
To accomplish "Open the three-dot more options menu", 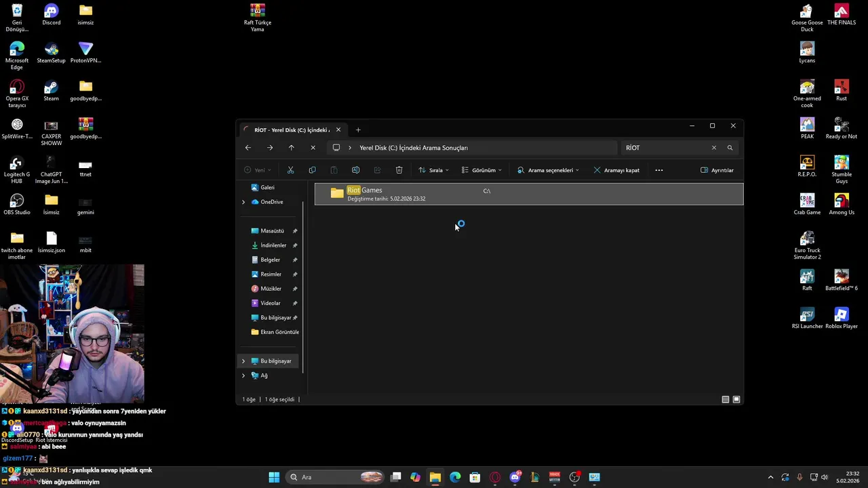I will coord(659,170).
